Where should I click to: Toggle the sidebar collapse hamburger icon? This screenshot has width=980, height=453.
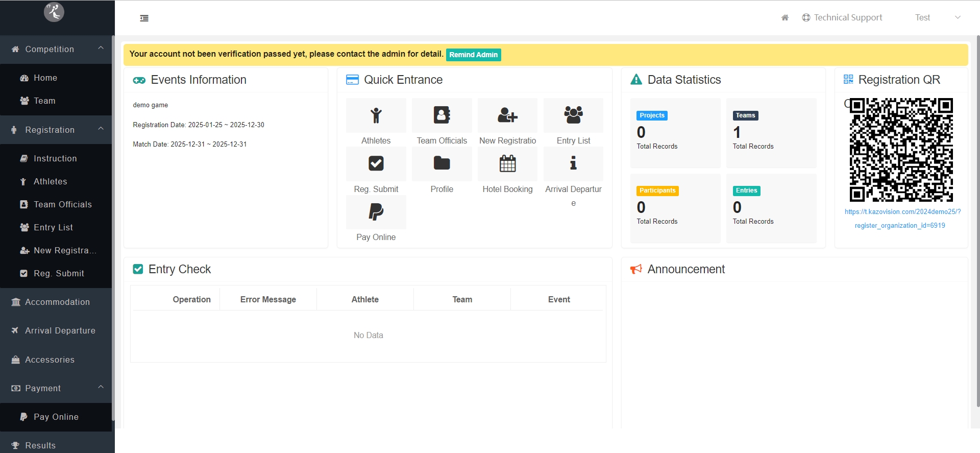pyautogui.click(x=144, y=18)
